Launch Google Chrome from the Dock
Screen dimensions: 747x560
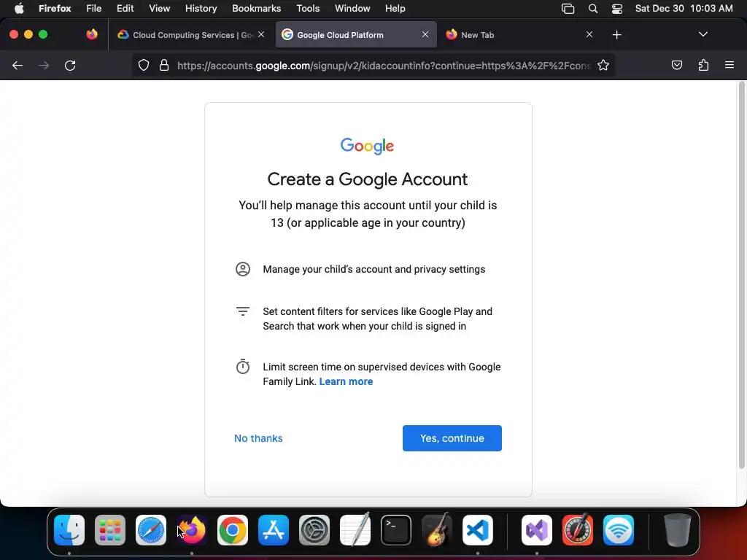[233, 530]
